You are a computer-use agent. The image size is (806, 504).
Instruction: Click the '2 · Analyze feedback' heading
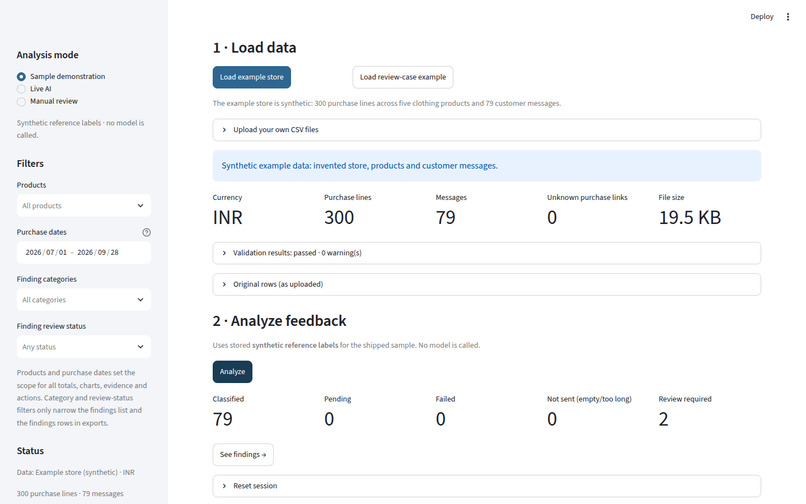click(x=280, y=321)
